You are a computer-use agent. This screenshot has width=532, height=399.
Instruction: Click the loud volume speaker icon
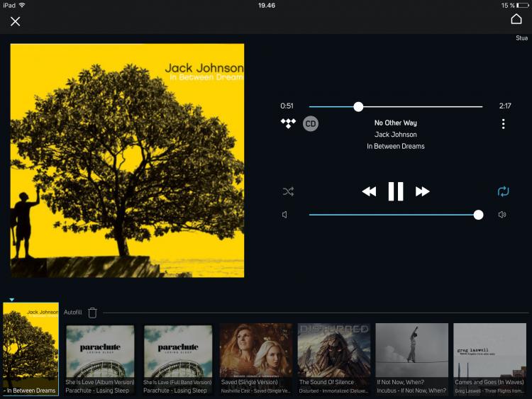point(502,215)
